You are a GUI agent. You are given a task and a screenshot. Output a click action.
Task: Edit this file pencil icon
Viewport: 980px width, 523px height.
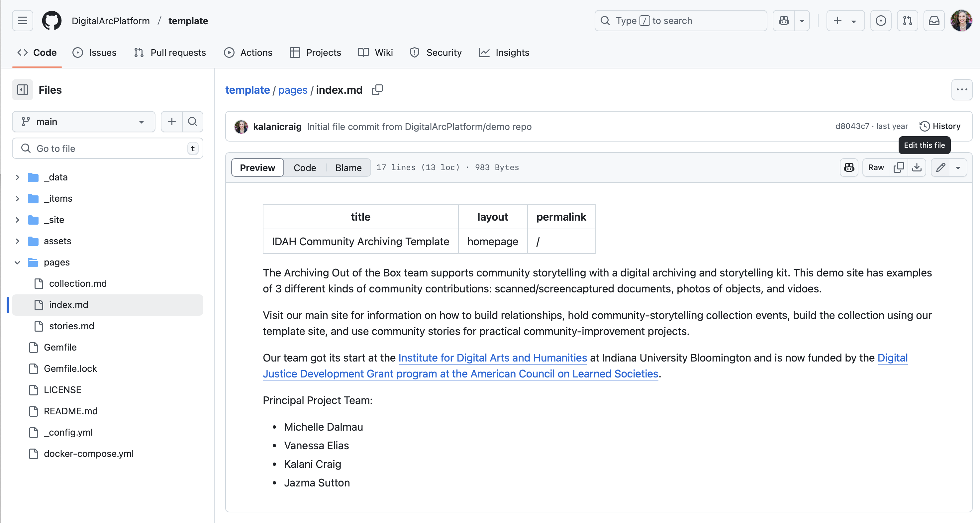(941, 167)
